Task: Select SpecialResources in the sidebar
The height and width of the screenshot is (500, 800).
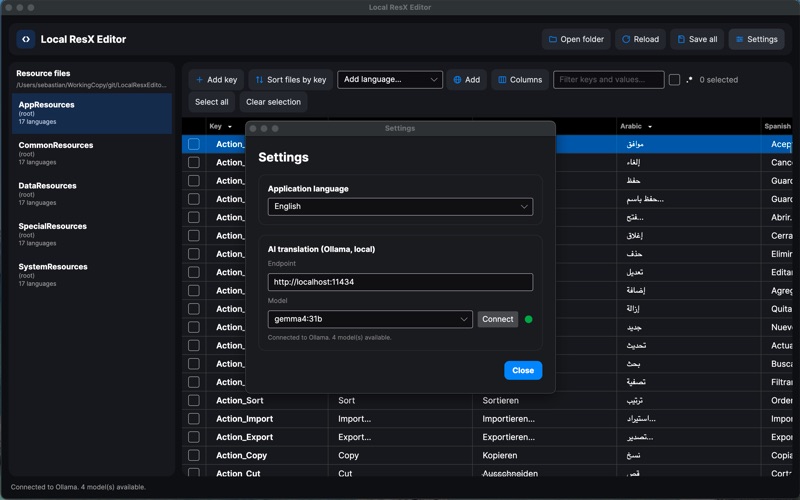Action: (92, 234)
